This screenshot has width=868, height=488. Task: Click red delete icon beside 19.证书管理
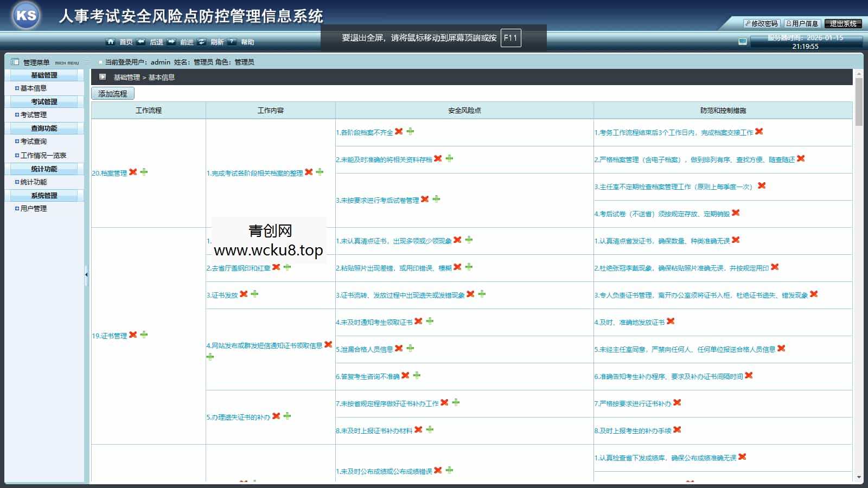[133, 335]
